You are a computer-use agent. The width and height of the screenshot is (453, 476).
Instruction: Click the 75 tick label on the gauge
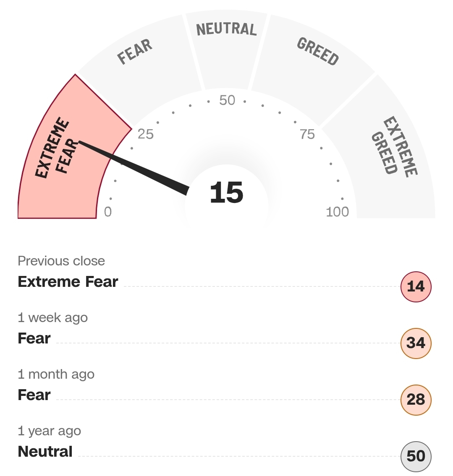pos(307,134)
